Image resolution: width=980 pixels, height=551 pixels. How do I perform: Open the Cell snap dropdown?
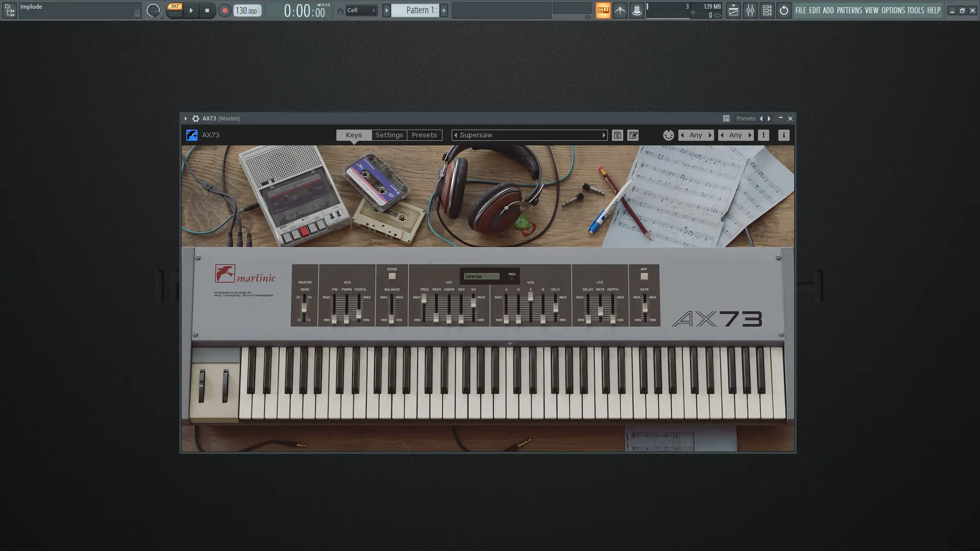tap(361, 10)
